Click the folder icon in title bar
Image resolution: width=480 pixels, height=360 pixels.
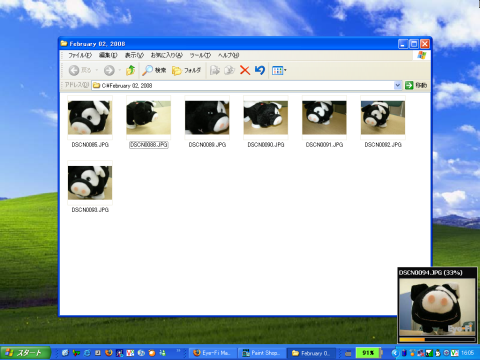(x=64, y=44)
